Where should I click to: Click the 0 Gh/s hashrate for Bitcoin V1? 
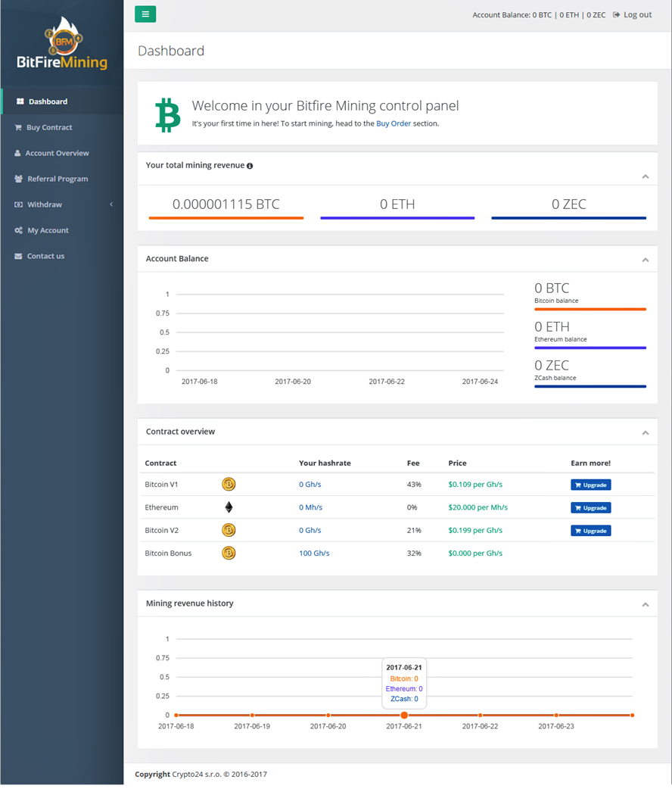coord(310,484)
